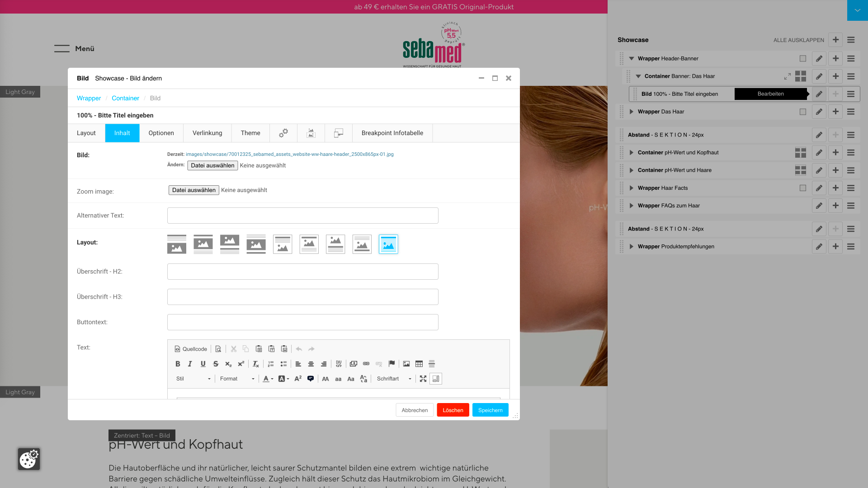Center align text in editor
This screenshot has width=868, height=488.
[311, 364]
